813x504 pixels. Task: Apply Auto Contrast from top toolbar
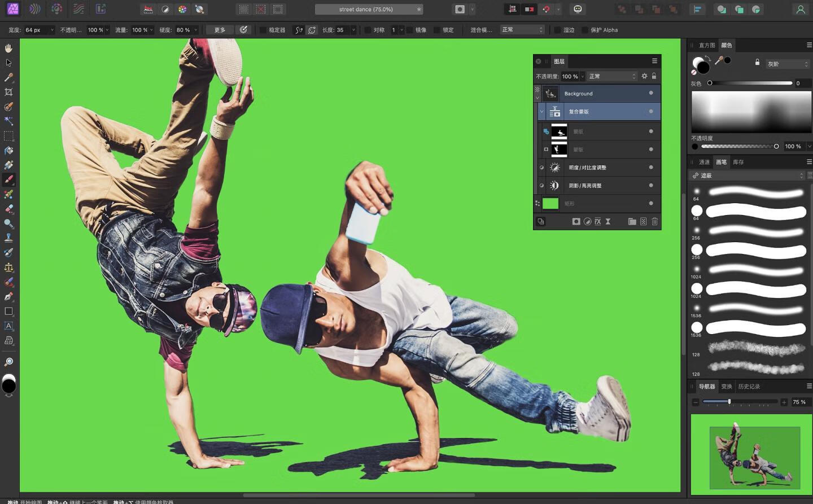click(165, 9)
